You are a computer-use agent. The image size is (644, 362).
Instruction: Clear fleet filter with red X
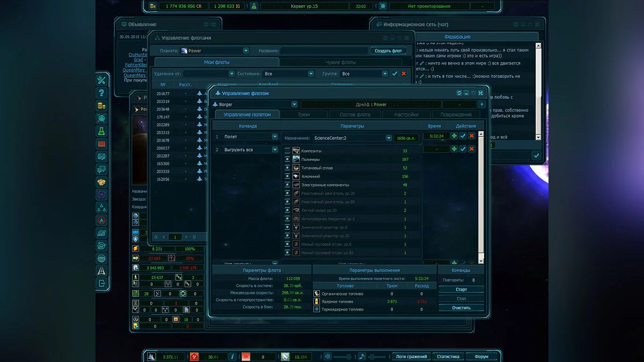[x=404, y=73]
